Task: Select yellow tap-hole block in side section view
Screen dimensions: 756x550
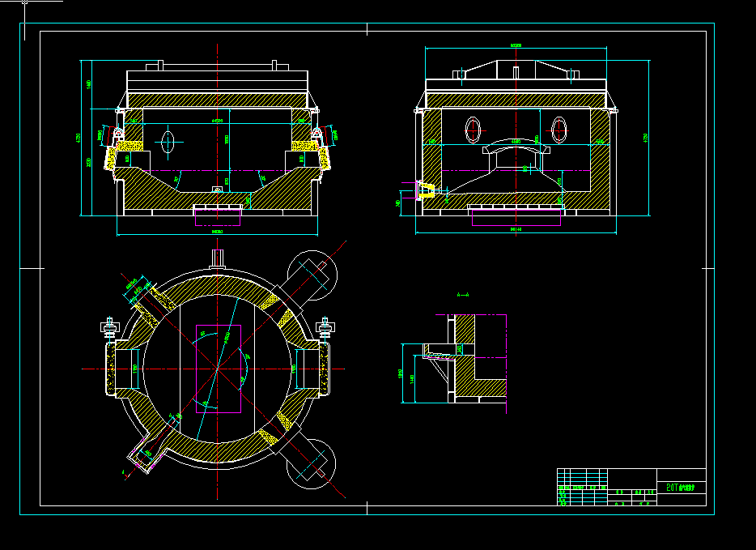Action: tap(427, 190)
